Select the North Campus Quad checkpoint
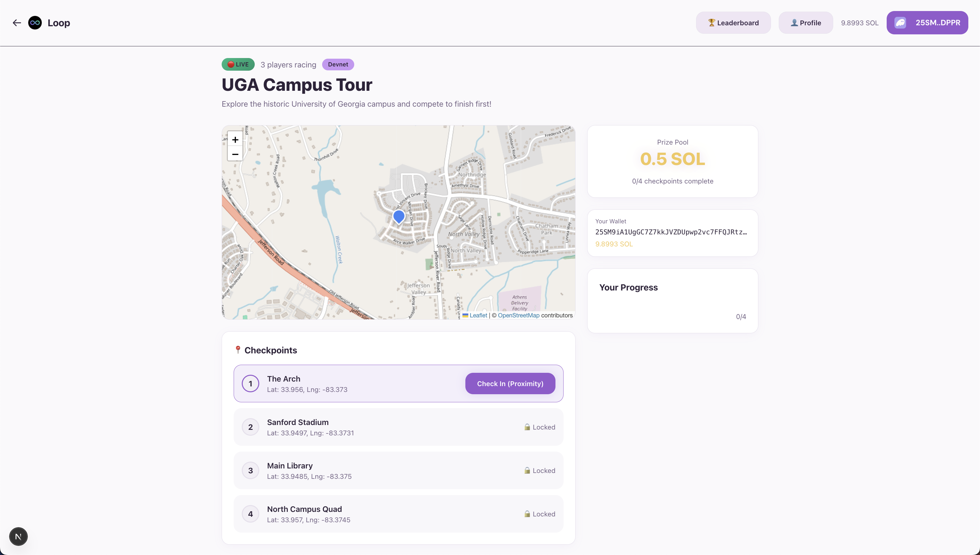 click(398, 514)
